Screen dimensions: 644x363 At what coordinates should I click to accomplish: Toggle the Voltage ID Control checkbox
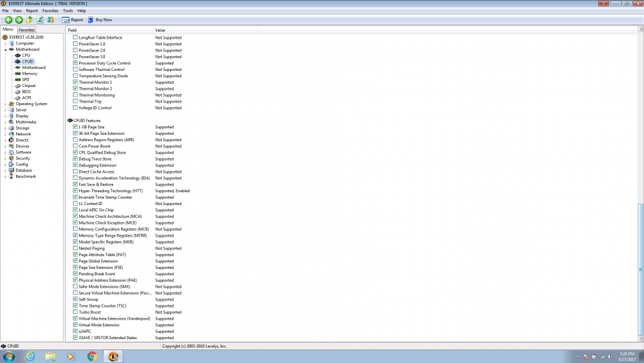point(75,107)
